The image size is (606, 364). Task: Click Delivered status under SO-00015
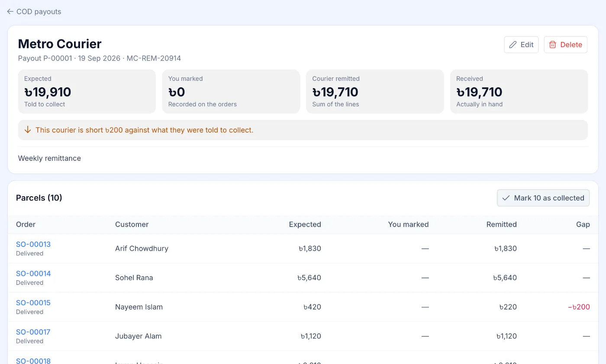(30, 312)
